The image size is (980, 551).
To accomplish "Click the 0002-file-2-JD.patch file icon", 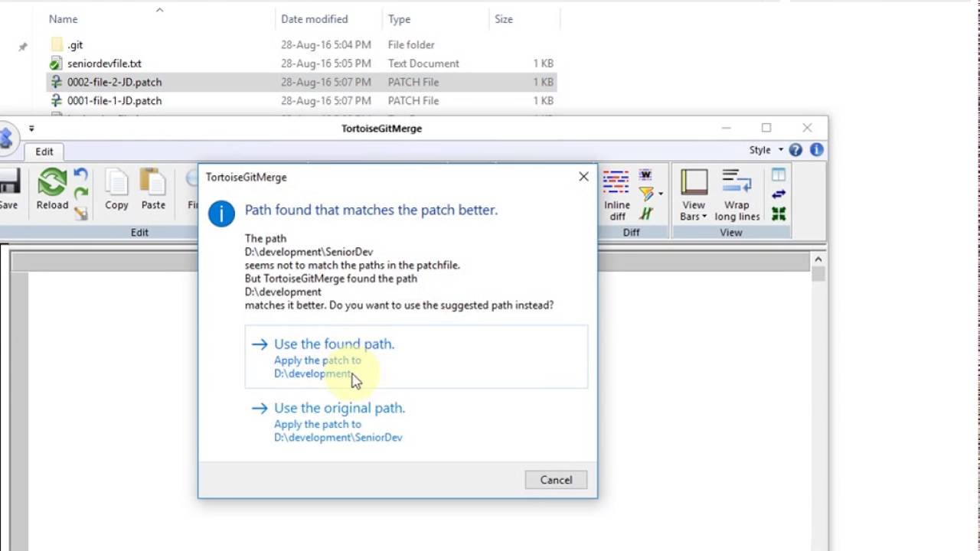I will pos(56,82).
